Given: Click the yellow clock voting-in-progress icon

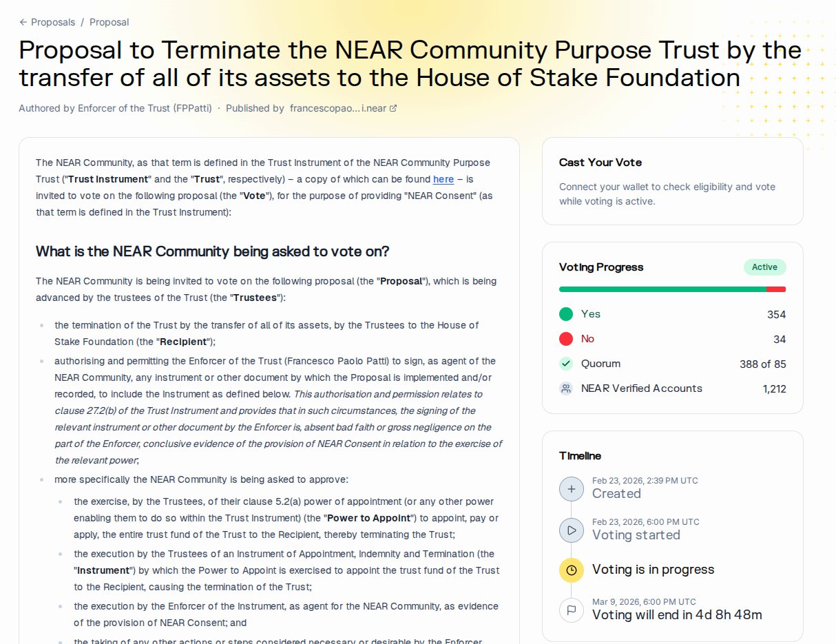Looking at the screenshot, I should click(x=571, y=570).
